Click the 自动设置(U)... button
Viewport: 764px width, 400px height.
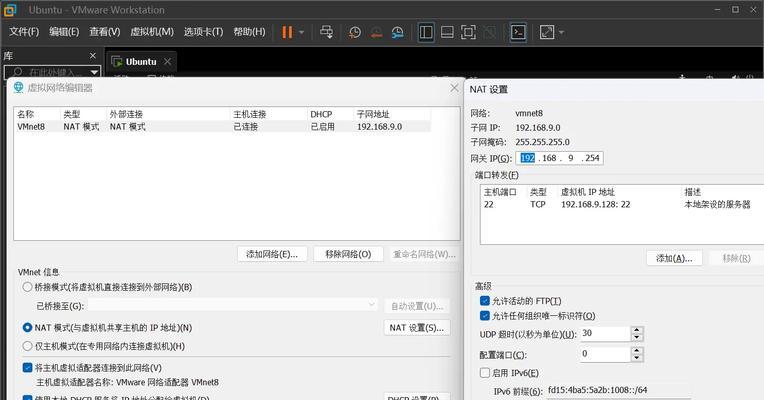[417, 306]
